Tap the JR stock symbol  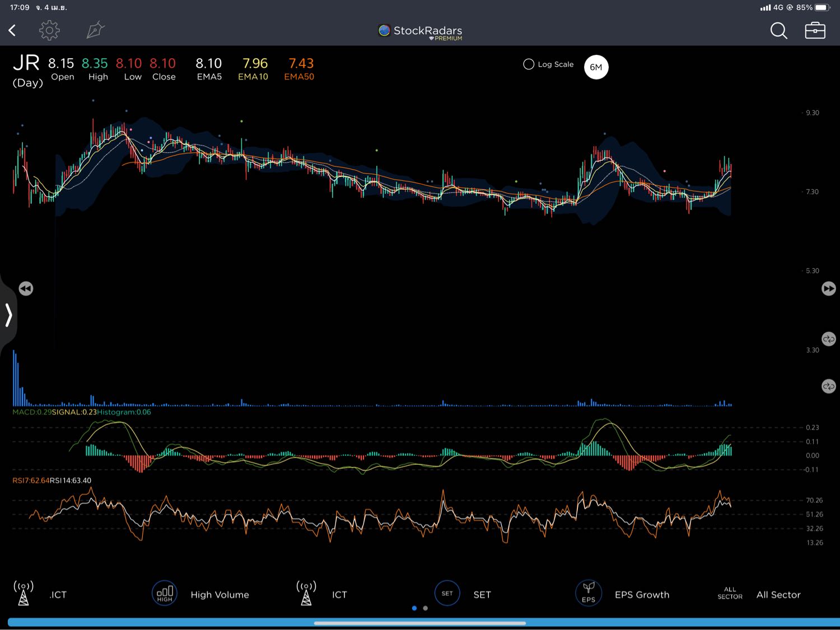pyautogui.click(x=26, y=63)
